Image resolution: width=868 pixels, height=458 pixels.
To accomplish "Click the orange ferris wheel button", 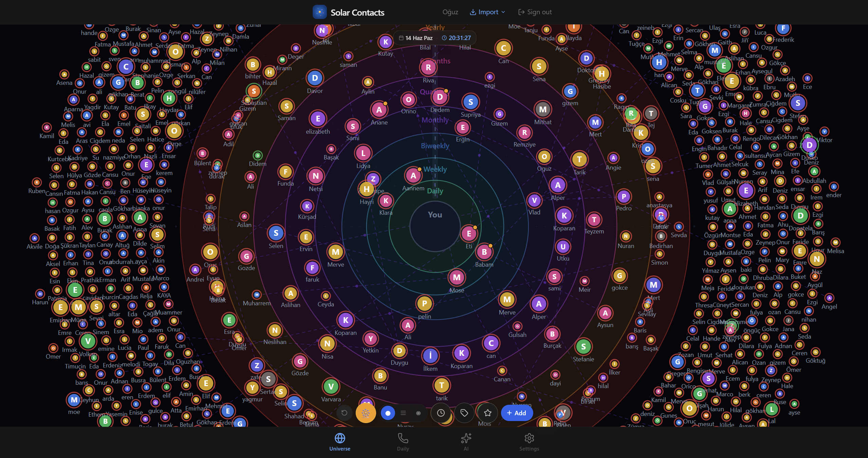I will pyautogui.click(x=366, y=413).
